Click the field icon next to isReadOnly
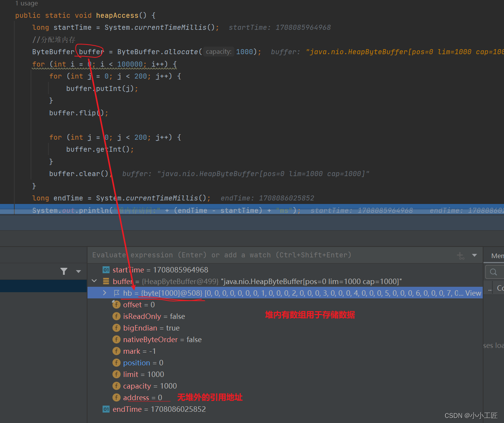The width and height of the screenshot is (504, 423). click(x=117, y=316)
